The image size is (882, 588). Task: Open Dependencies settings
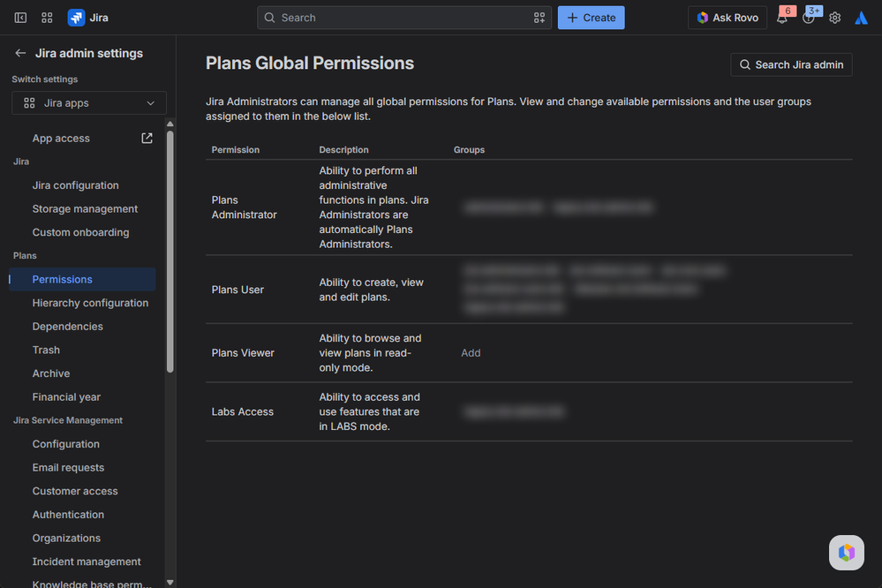click(67, 327)
